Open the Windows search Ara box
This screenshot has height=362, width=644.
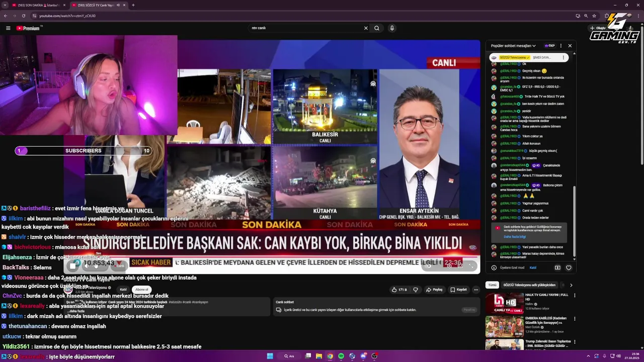289,356
